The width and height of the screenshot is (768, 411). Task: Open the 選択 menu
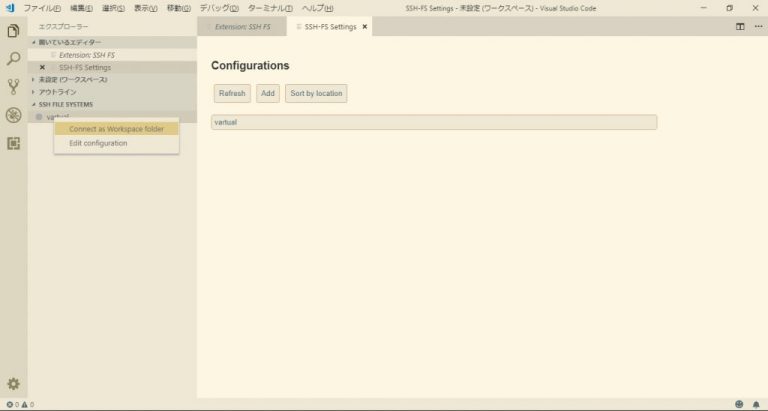[113, 8]
